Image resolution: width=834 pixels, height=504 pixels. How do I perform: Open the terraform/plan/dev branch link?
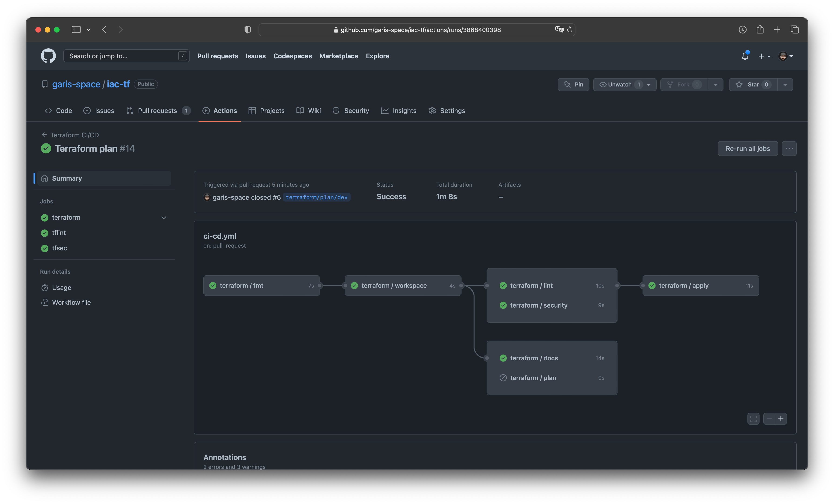click(x=316, y=197)
